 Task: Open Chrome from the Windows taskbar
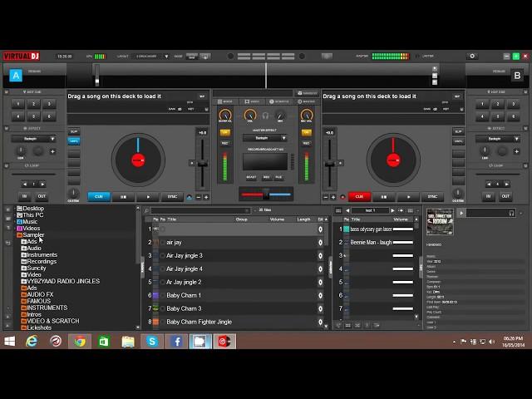(80, 342)
